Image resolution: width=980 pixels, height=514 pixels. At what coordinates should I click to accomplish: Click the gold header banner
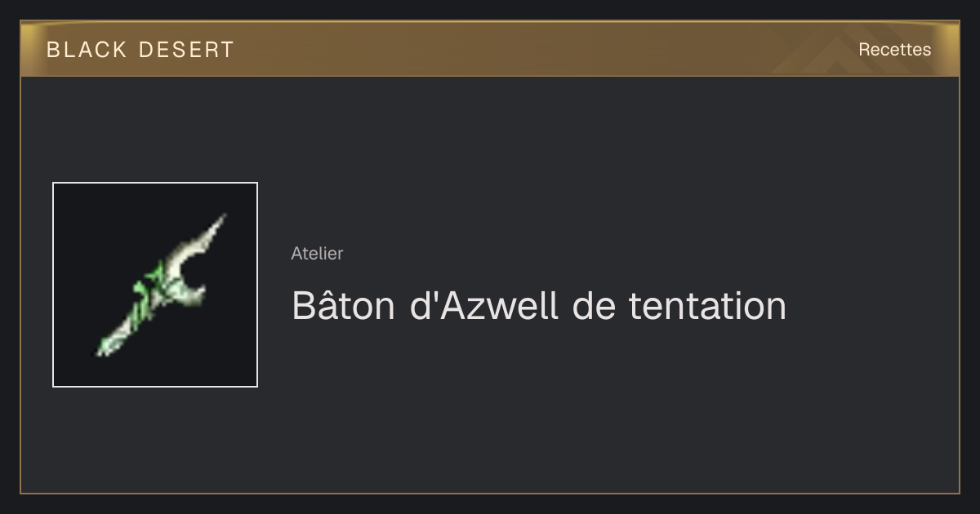pyautogui.click(x=490, y=49)
